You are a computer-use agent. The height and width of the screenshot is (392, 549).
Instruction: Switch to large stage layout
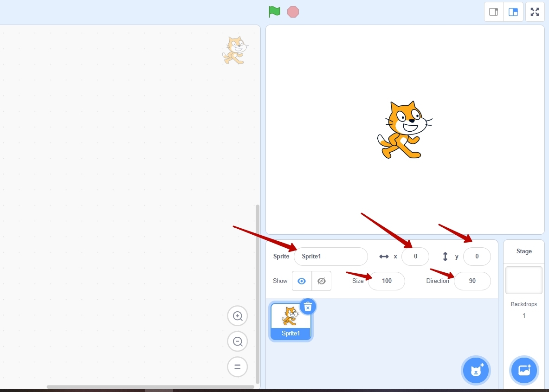pos(513,12)
